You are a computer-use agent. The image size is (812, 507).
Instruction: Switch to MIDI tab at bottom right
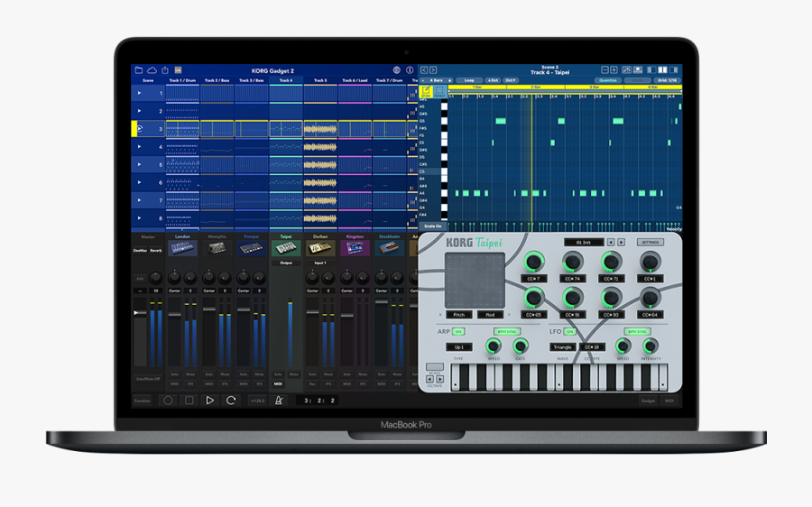point(669,401)
